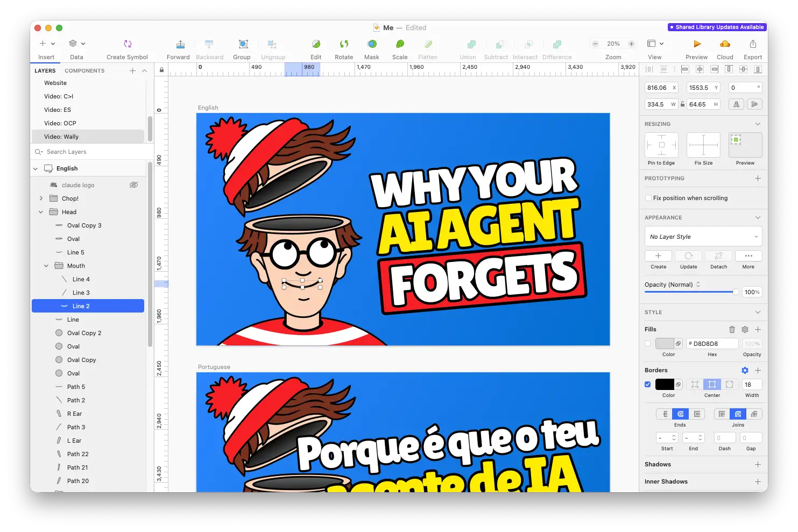Select the Center border position button
The image size is (798, 532).
click(x=712, y=385)
